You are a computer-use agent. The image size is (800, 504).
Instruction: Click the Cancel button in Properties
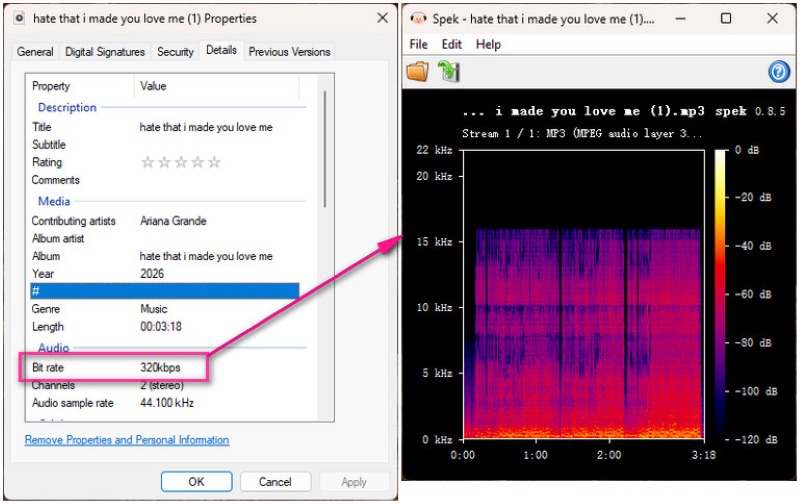click(x=275, y=482)
